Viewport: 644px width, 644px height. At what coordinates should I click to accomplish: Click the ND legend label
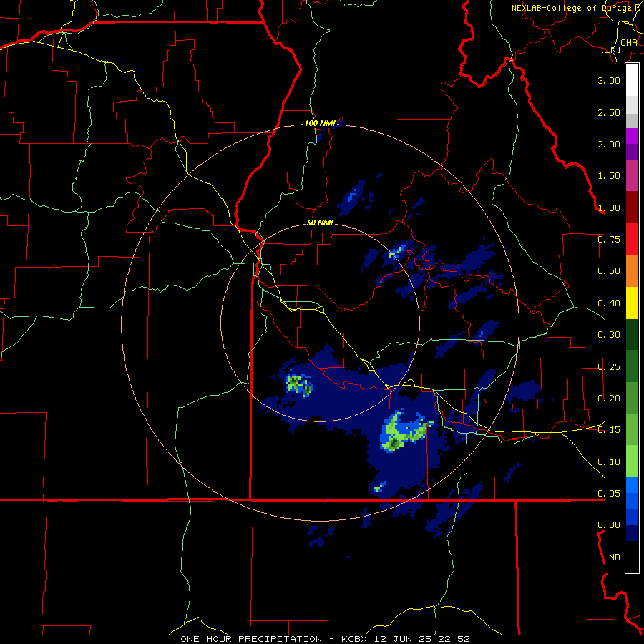pyautogui.click(x=615, y=557)
